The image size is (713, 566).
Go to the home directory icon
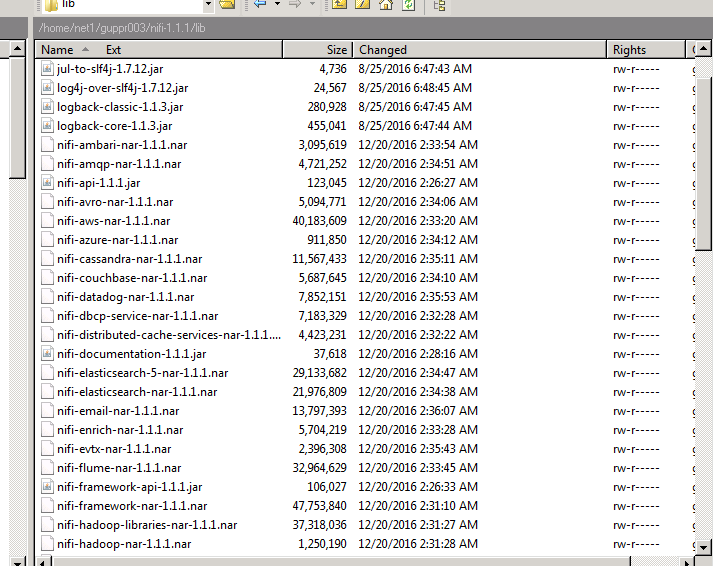click(x=386, y=5)
